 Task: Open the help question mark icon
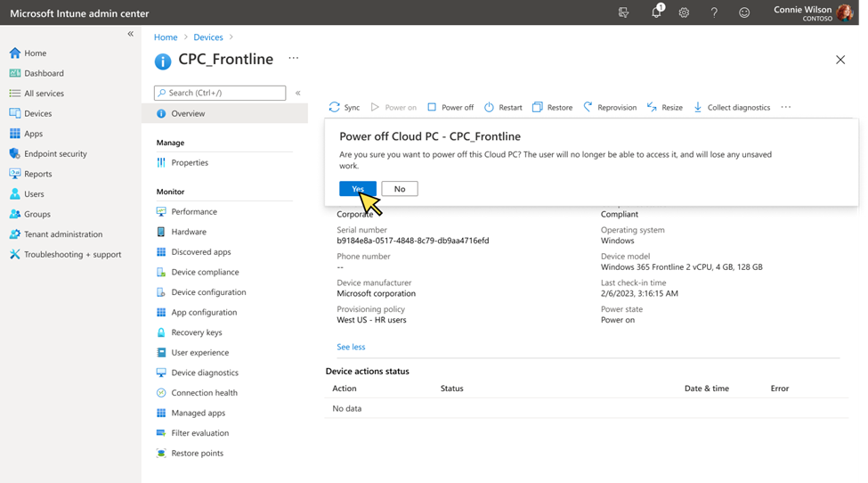click(x=714, y=12)
